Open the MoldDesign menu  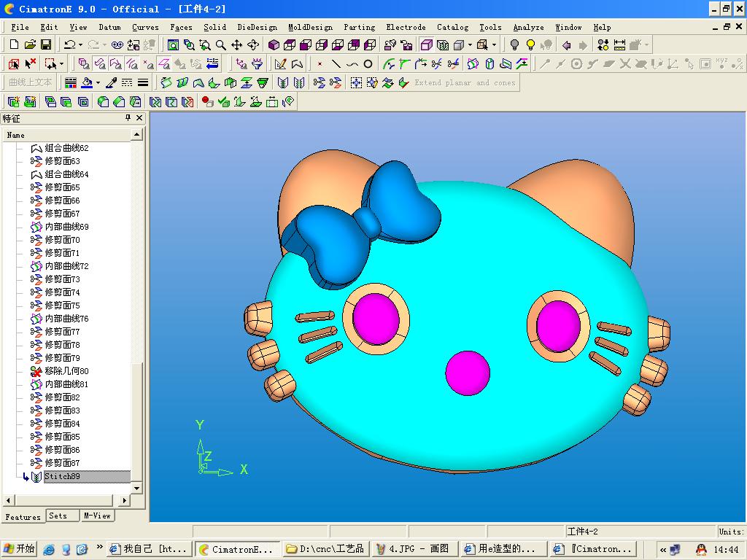pos(310,27)
